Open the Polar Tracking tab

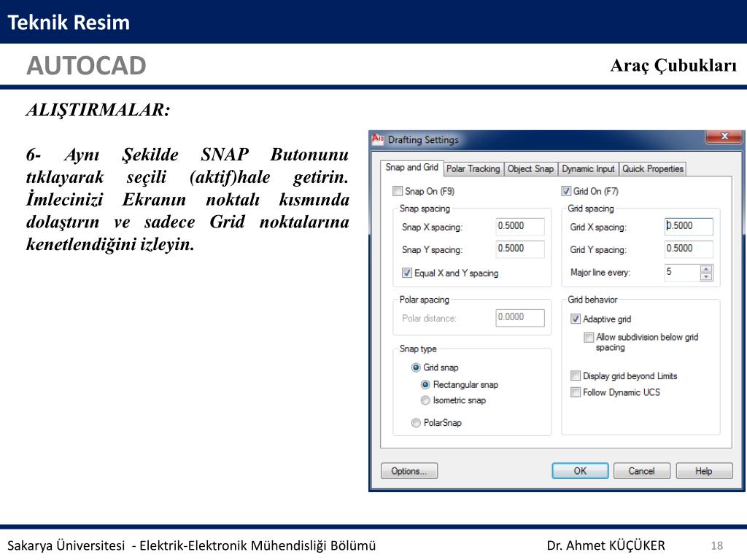click(x=473, y=168)
